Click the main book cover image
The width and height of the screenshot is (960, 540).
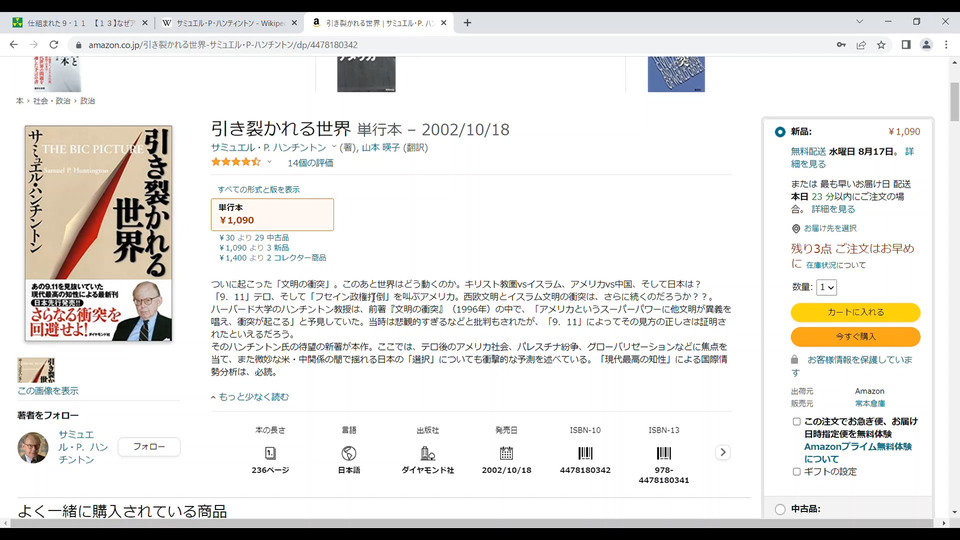[99, 233]
